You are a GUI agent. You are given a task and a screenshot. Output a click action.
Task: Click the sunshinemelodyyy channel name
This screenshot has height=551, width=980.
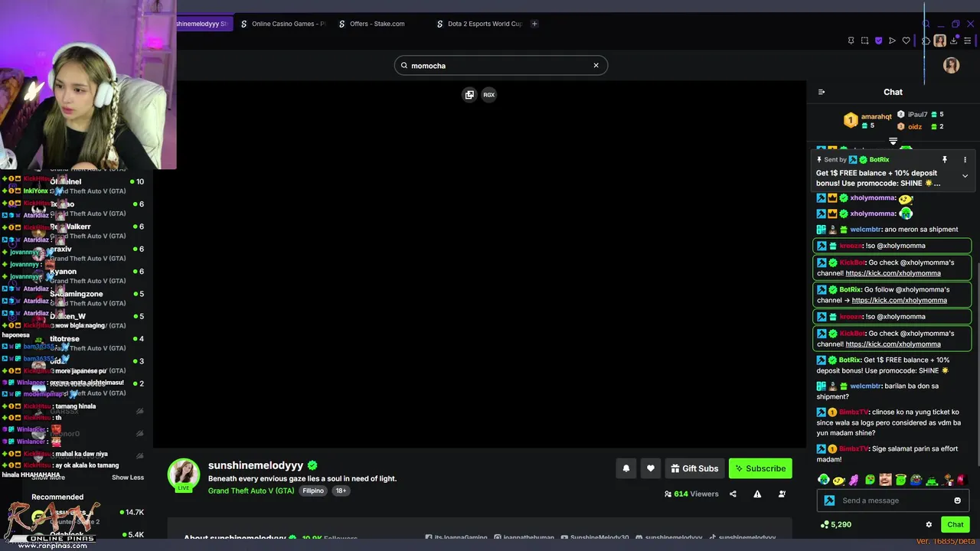click(256, 465)
